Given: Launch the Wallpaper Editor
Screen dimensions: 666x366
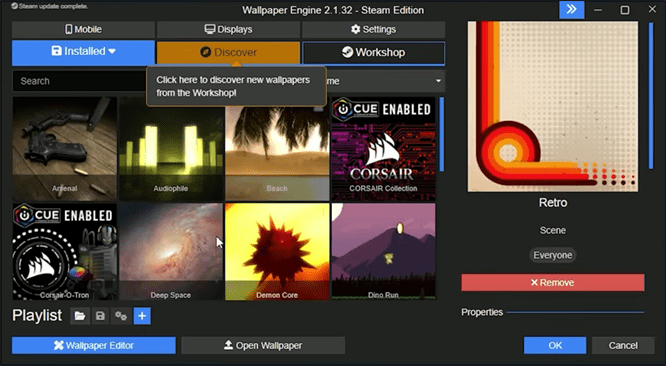Looking at the screenshot, I should (93, 346).
